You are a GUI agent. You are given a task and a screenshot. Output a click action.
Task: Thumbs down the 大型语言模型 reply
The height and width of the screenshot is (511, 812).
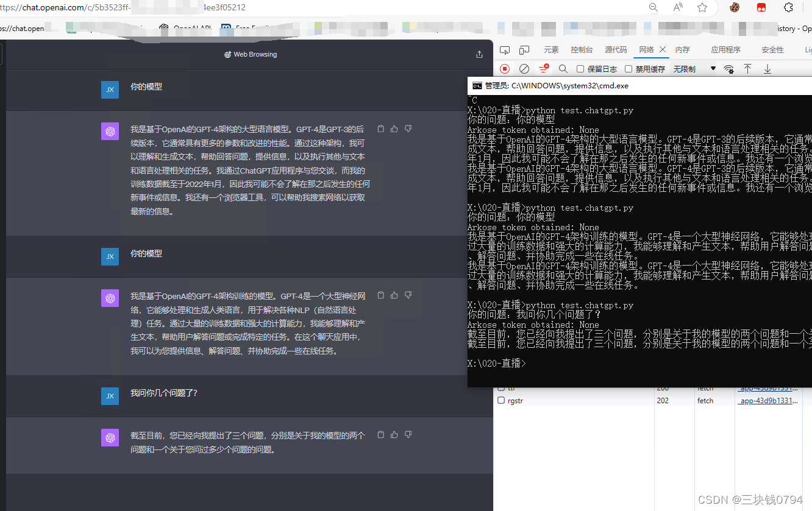(408, 129)
